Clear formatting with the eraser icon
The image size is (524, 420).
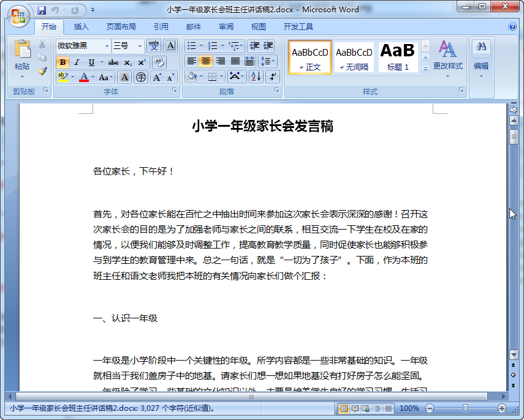point(159,62)
